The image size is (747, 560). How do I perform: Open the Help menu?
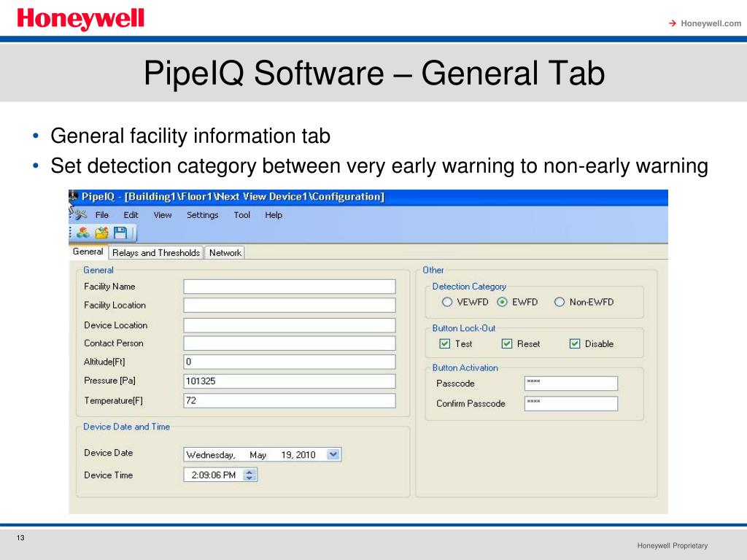coord(274,215)
